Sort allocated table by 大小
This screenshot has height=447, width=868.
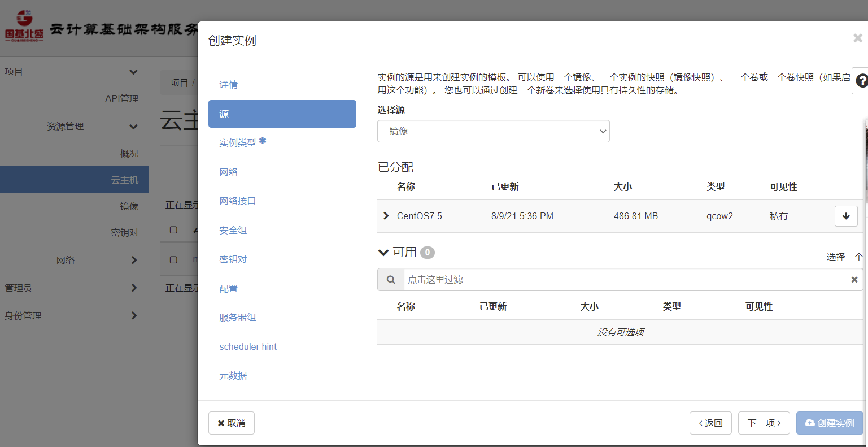point(623,186)
